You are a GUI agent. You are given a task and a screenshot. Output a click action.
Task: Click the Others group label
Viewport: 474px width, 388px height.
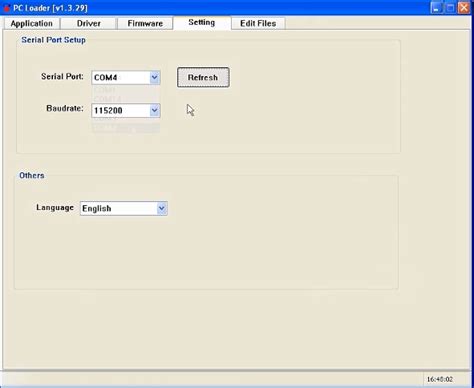coord(32,175)
